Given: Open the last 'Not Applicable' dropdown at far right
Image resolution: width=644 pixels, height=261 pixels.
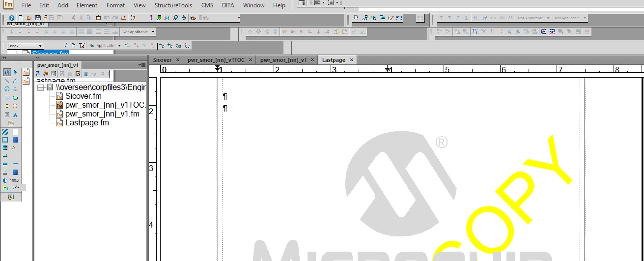Looking at the screenshot, I should 570,18.
